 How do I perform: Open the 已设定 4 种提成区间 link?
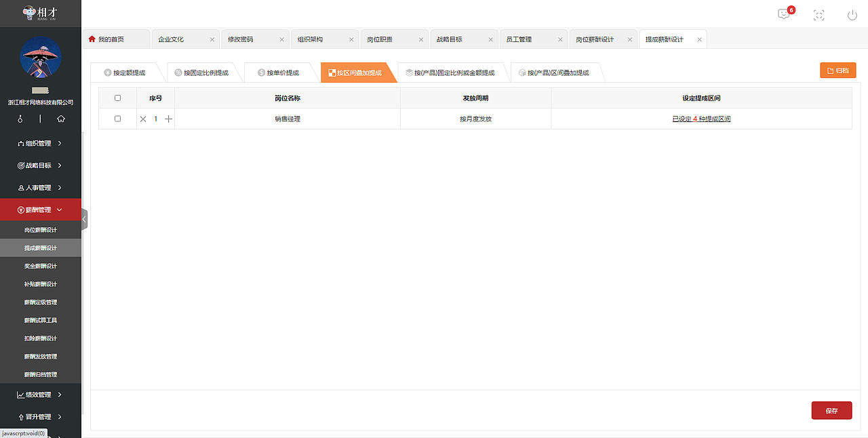[701, 119]
